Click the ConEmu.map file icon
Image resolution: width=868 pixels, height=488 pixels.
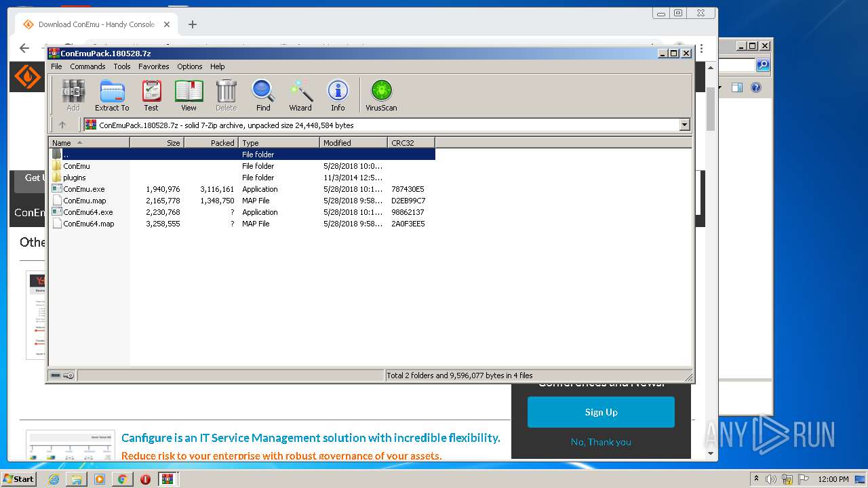[x=57, y=201]
